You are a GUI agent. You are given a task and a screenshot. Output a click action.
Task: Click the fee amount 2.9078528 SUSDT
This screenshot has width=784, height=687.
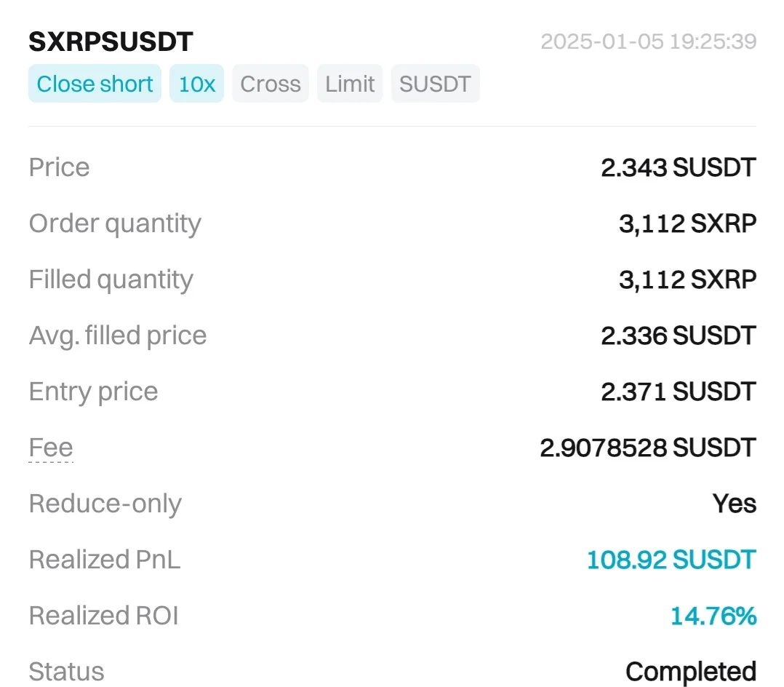coord(647,448)
